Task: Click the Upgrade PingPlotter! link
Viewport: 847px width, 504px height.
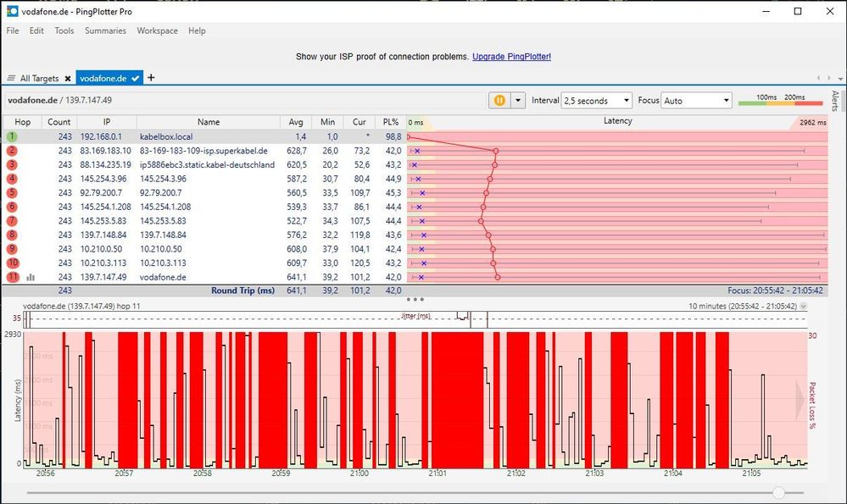Action: pyautogui.click(x=511, y=57)
